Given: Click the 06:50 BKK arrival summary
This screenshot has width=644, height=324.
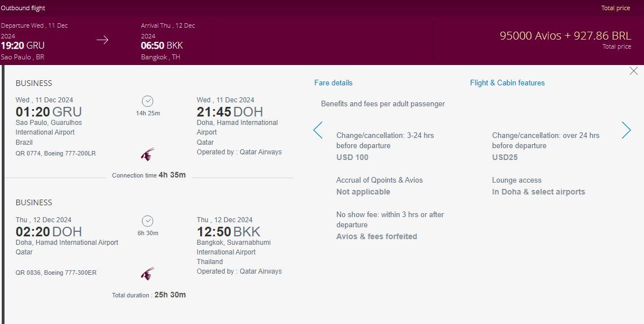Looking at the screenshot, I should click(162, 46).
